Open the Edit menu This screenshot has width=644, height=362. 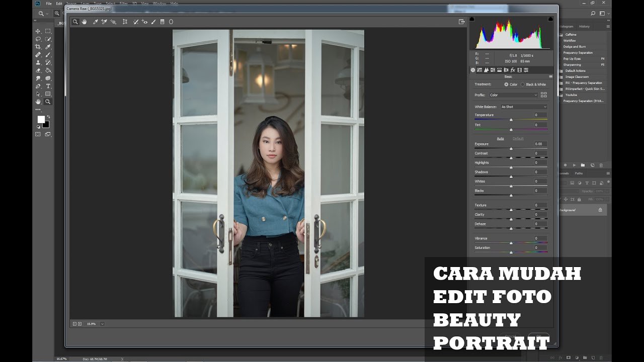pyautogui.click(x=59, y=4)
